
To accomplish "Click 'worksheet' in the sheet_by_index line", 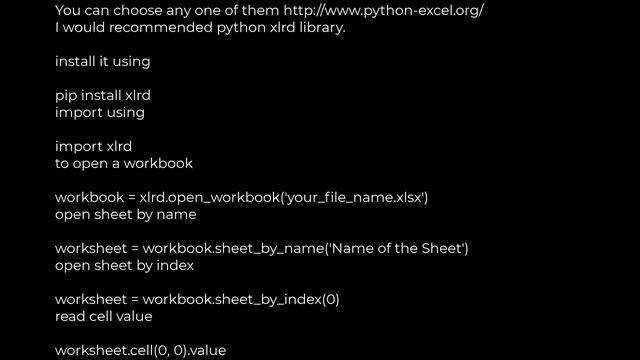I will [91, 300].
